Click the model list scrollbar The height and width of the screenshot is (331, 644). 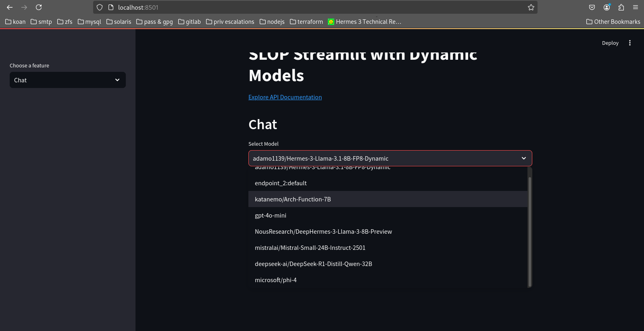[529, 231]
